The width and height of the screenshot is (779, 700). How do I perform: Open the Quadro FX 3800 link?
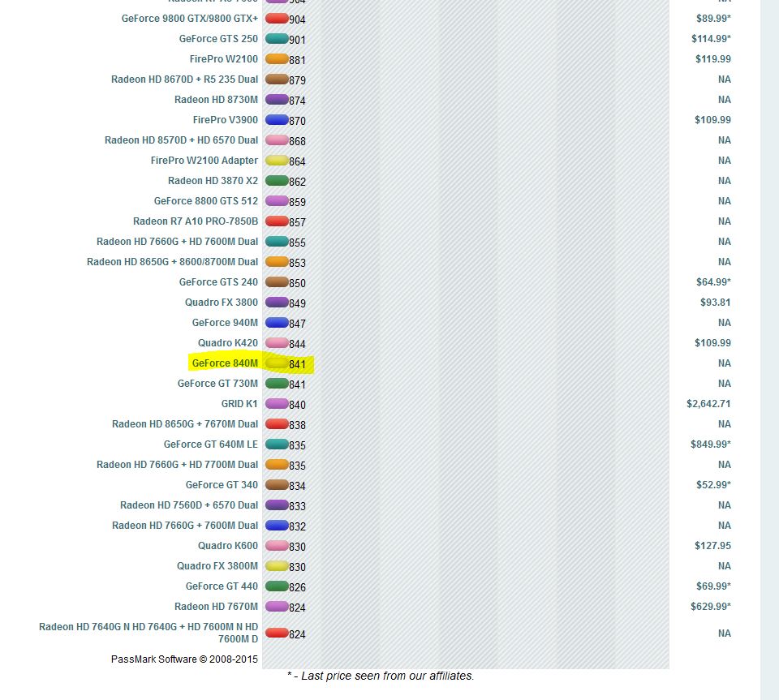click(x=222, y=303)
